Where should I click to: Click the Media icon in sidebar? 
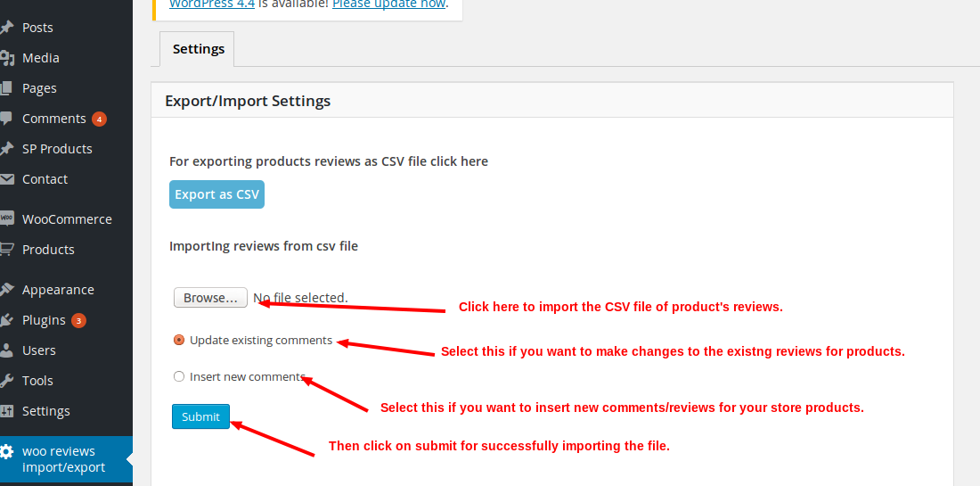(x=7, y=58)
